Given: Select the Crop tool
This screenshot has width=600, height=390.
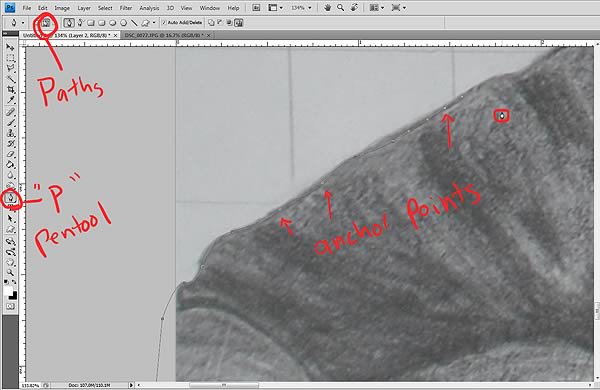Looking at the screenshot, I should [x=10, y=90].
